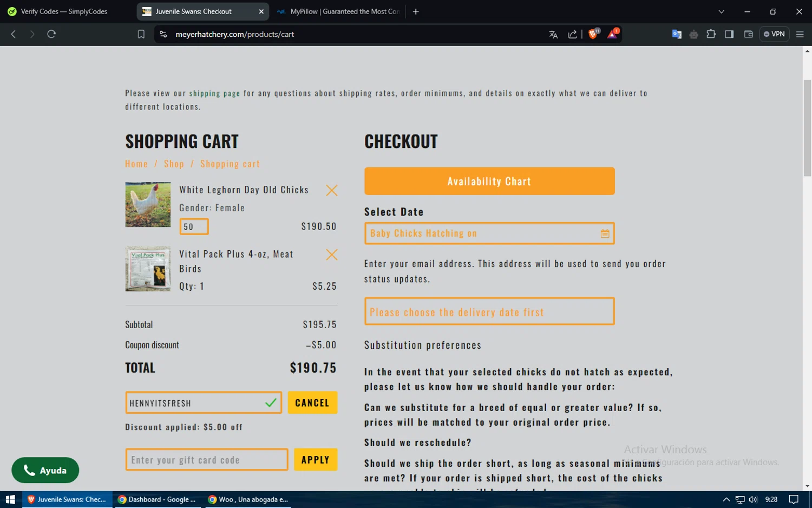The width and height of the screenshot is (812, 508).
Task: Click the Vital Pack Plus product thumbnail
Action: point(148,269)
